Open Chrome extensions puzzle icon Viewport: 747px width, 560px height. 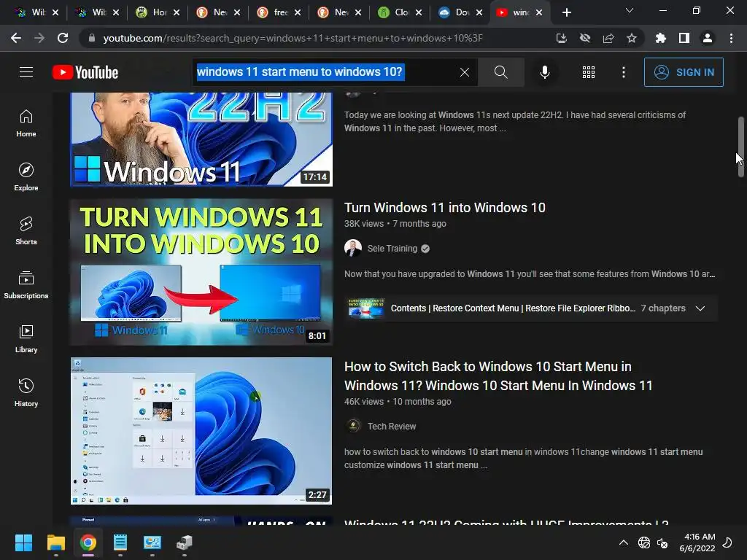point(661,38)
